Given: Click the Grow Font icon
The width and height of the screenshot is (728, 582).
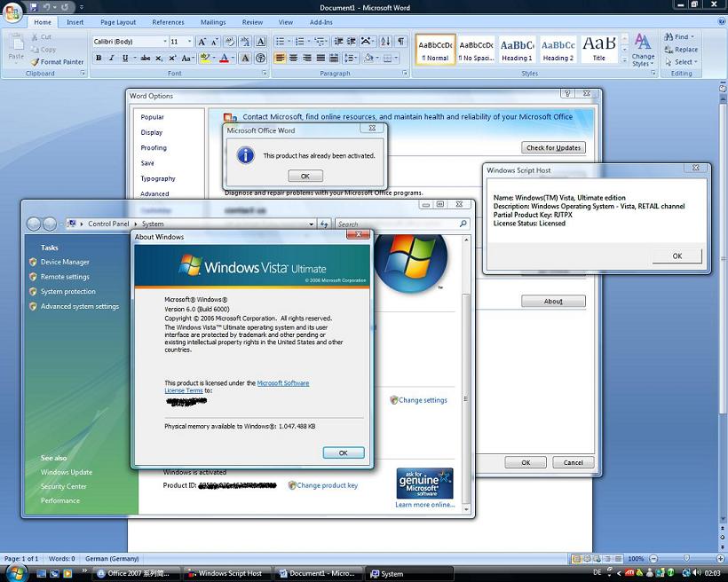Looking at the screenshot, I should (x=202, y=42).
